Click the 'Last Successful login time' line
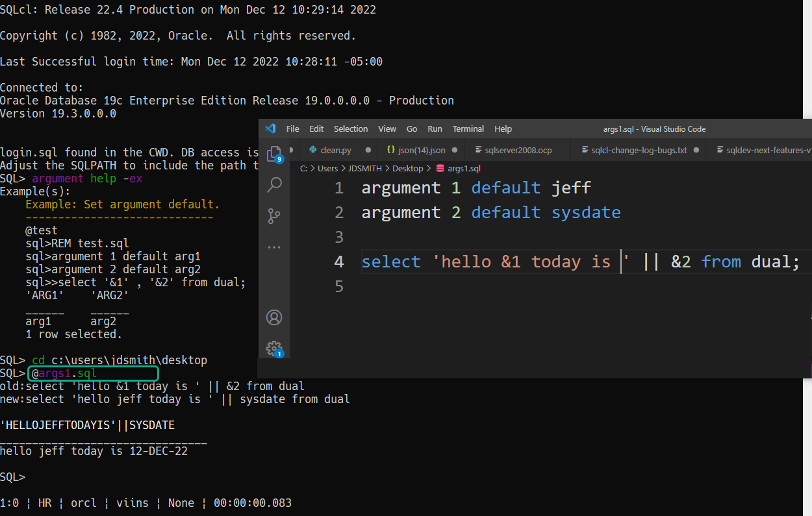This screenshot has height=516, width=812. tap(192, 62)
